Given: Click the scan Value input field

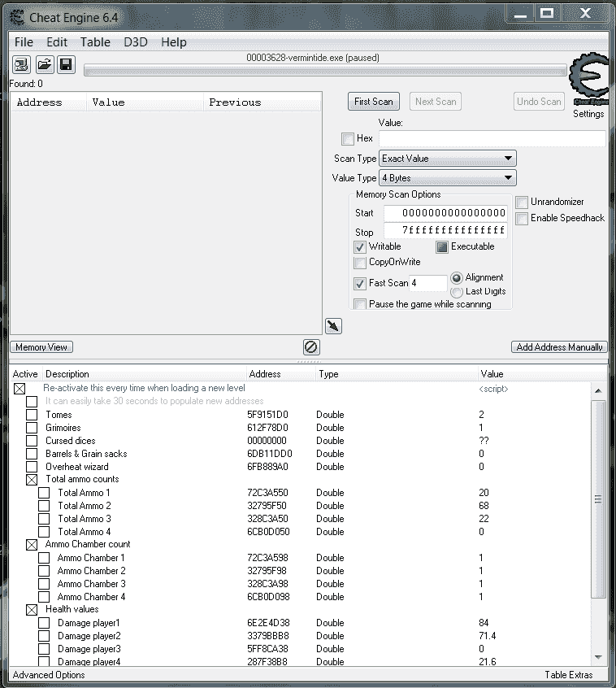Looking at the screenshot, I should [x=492, y=138].
